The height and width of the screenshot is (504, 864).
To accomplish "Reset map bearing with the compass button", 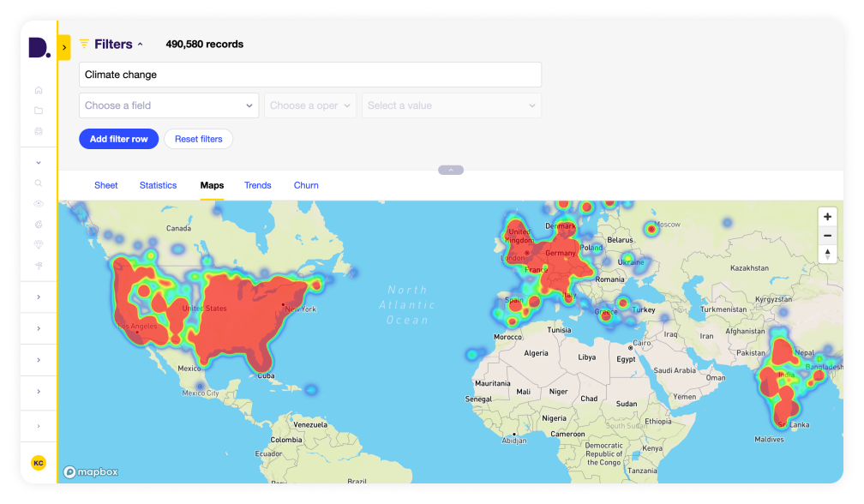I will tap(827, 254).
